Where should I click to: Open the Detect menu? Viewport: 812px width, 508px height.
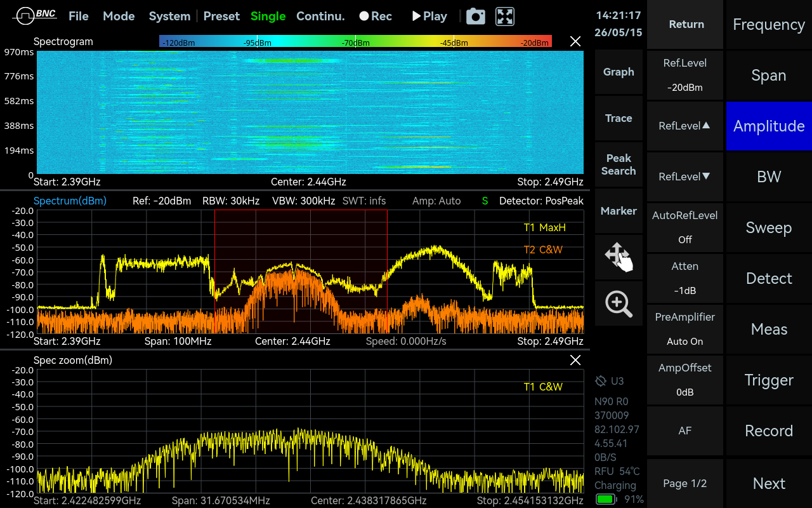tap(769, 278)
